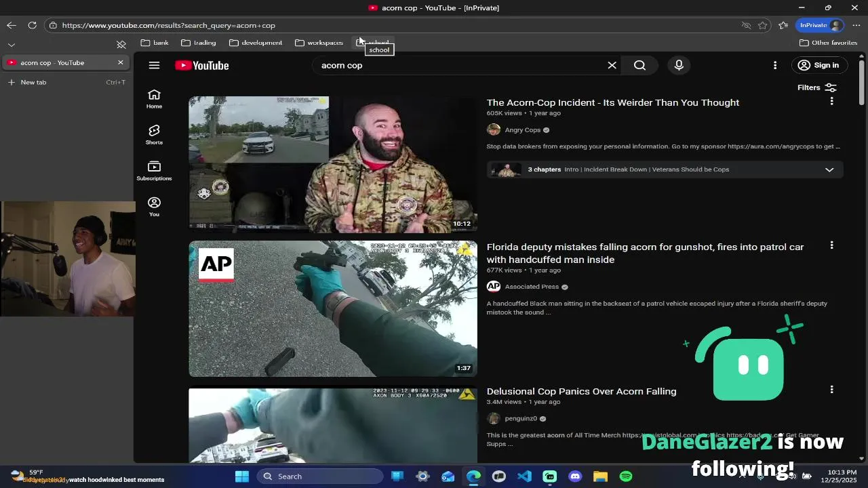Clear the search box with the X

point(612,65)
